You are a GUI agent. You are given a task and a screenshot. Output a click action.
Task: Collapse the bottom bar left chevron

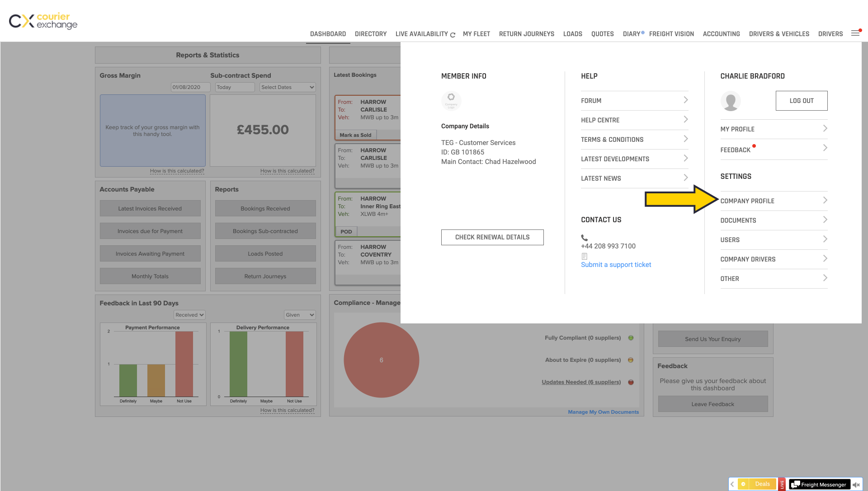point(732,484)
